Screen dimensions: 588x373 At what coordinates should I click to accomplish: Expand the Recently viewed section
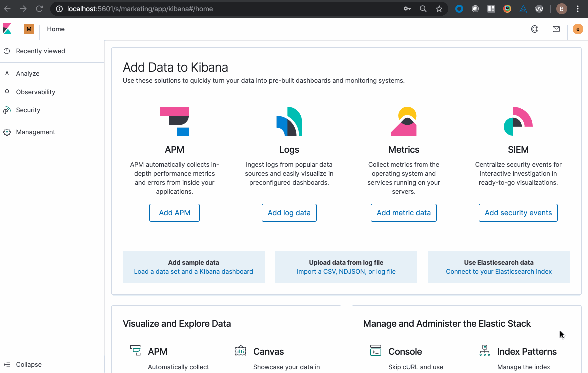click(x=52, y=51)
